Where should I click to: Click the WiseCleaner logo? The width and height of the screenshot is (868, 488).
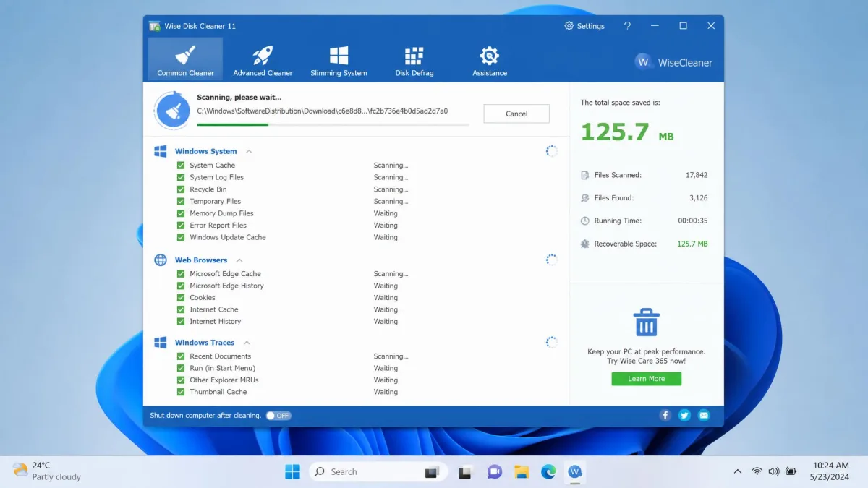point(673,62)
